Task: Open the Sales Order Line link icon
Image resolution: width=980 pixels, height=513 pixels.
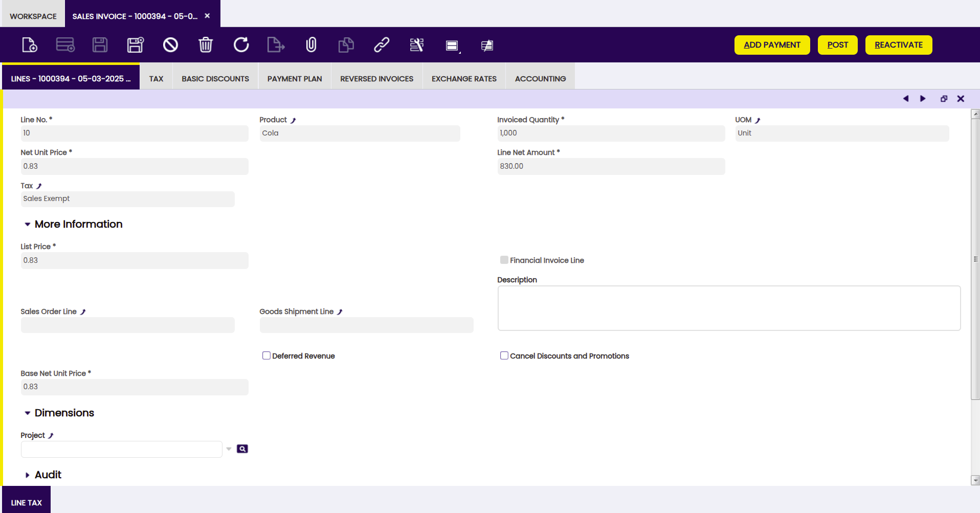Action: [83, 312]
